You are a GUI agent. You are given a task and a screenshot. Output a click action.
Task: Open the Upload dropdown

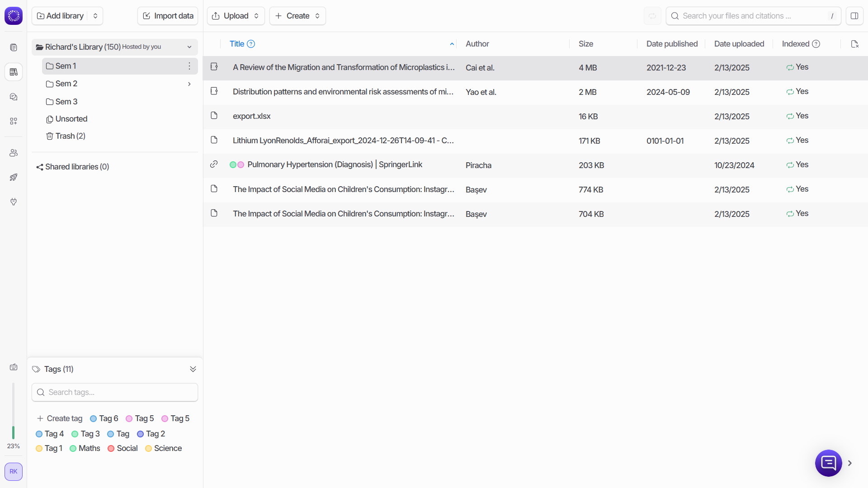coord(236,16)
